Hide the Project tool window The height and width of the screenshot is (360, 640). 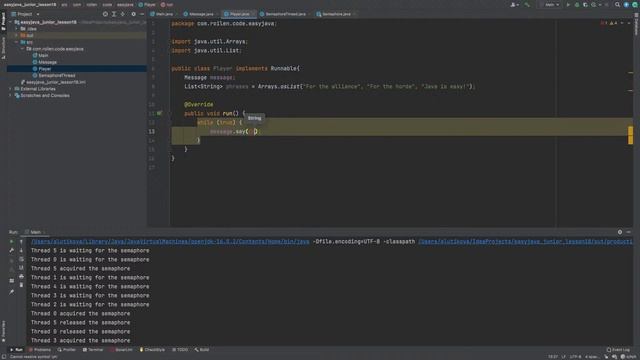142,14
